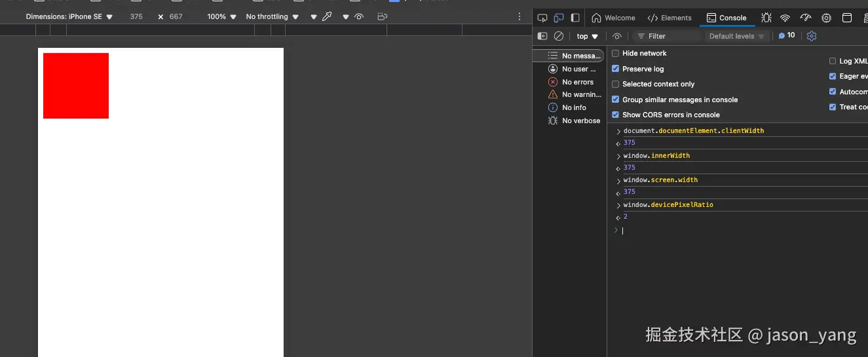This screenshot has height=357, width=868.
Task: Click the red square in the device viewport
Action: click(x=76, y=86)
